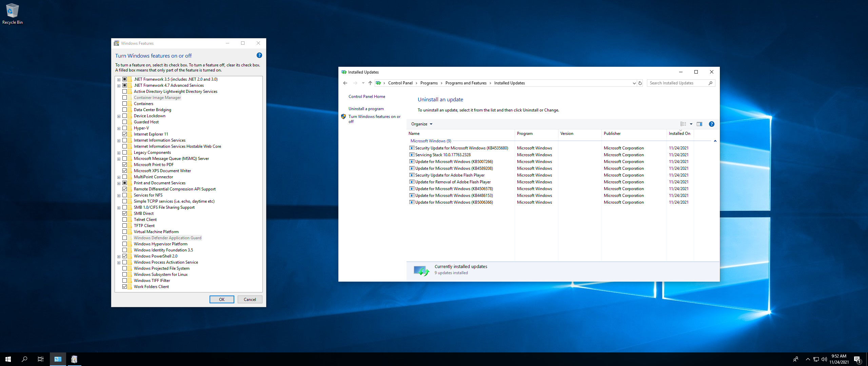
Task: Uncheck Work Folders Client
Action: tap(125, 287)
